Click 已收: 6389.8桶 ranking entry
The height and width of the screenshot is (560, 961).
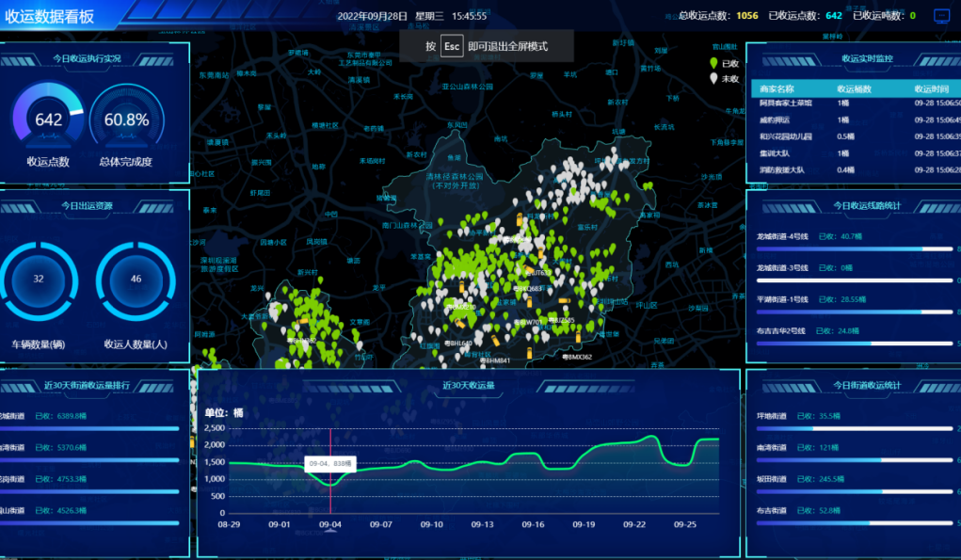[x=60, y=416]
